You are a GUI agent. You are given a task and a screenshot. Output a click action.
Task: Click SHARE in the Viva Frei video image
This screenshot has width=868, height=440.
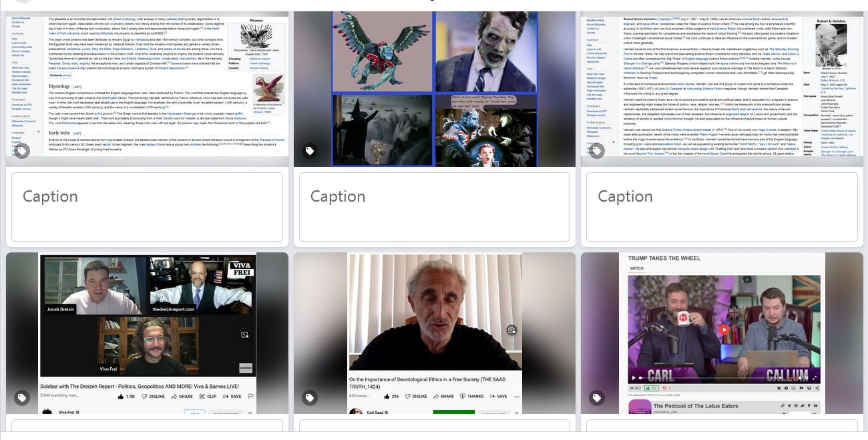[x=182, y=396]
